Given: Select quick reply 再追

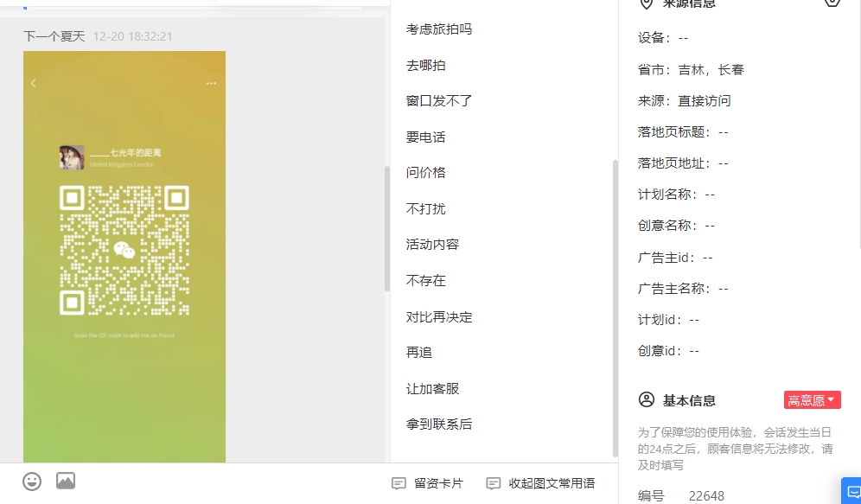Looking at the screenshot, I should click(419, 353).
